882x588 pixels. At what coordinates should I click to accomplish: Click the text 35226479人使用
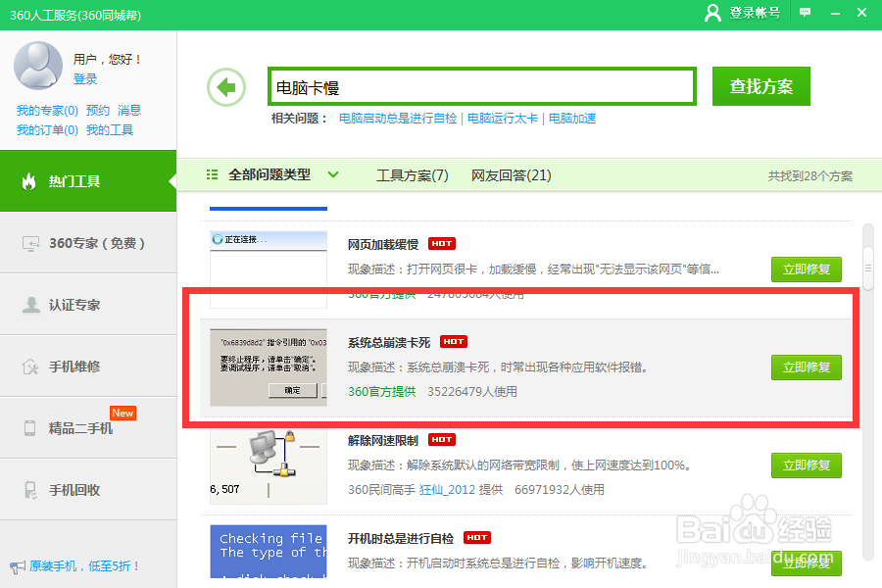tap(472, 392)
